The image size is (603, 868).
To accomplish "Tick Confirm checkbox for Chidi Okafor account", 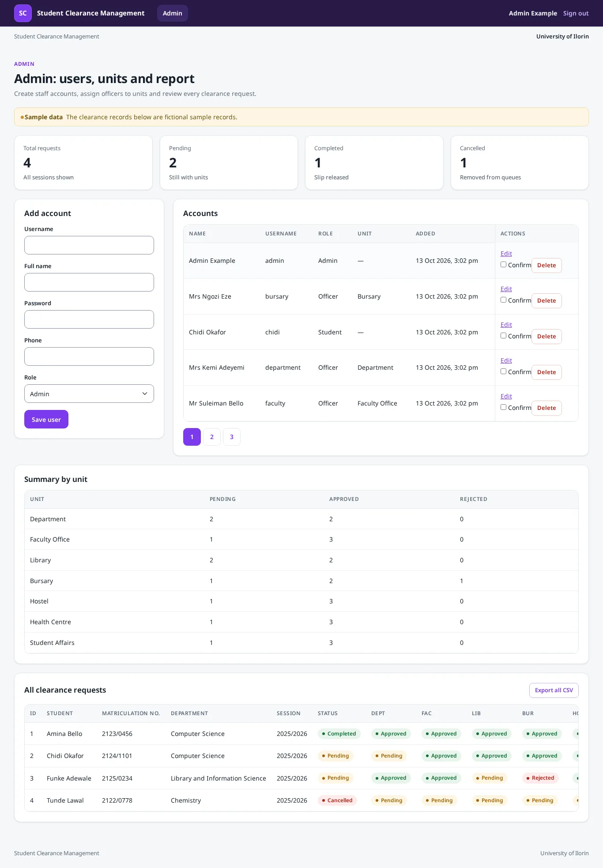I will [x=503, y=336].
